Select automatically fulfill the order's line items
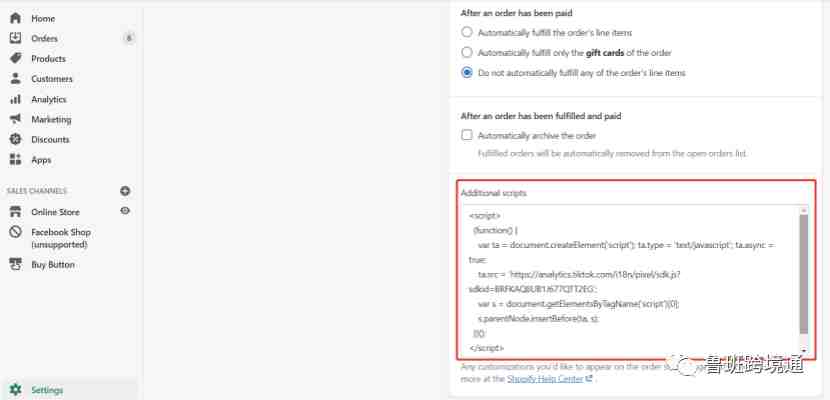The width and height of the screenshot is (830, 400). [466, 32]
